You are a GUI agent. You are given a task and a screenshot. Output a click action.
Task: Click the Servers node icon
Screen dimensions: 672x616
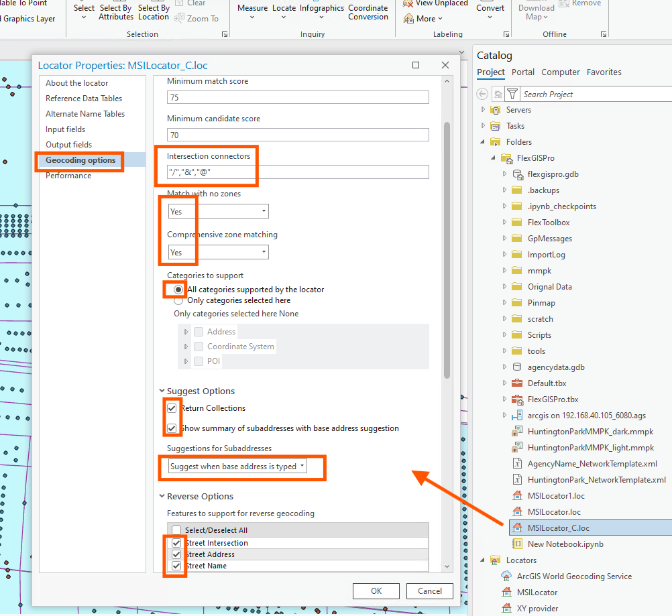(496, 110)
